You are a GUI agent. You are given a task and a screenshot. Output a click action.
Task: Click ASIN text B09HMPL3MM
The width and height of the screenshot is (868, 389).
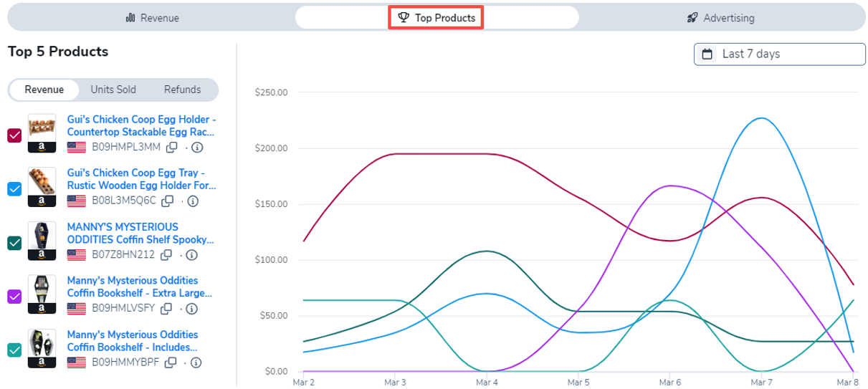pos(125,147)
